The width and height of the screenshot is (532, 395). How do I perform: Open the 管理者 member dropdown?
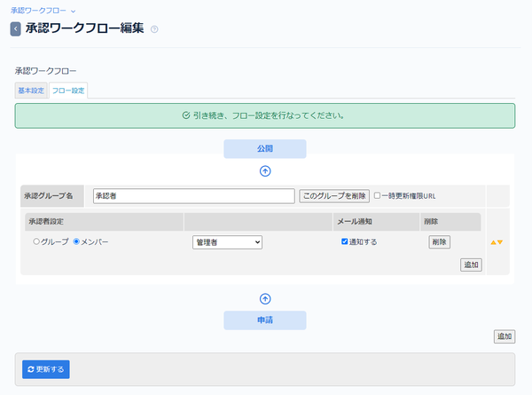(227, 242)
